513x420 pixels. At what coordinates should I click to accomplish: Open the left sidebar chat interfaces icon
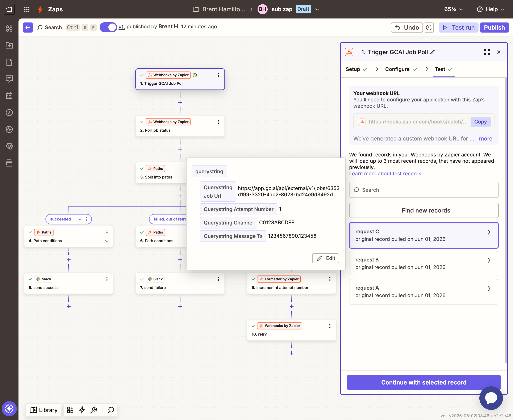coord(9,79)
